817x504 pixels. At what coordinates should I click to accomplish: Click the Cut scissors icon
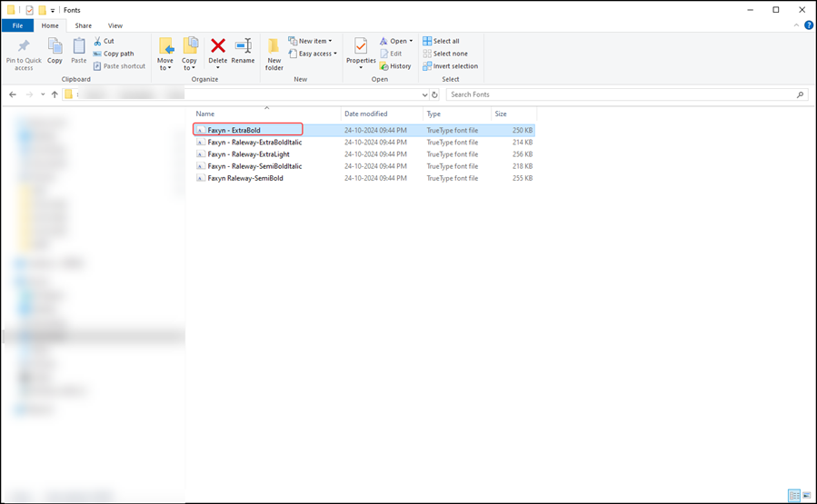(98, 41)
